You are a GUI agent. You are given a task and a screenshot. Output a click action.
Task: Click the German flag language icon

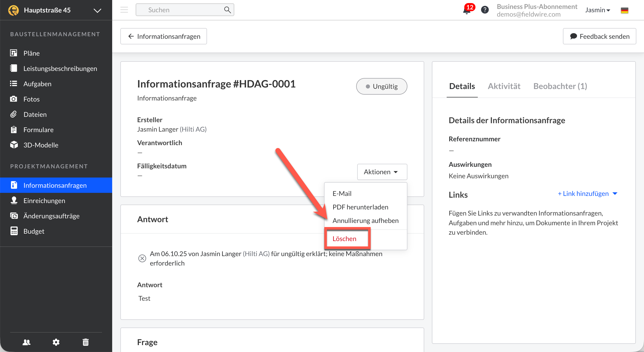pos(624,10)
